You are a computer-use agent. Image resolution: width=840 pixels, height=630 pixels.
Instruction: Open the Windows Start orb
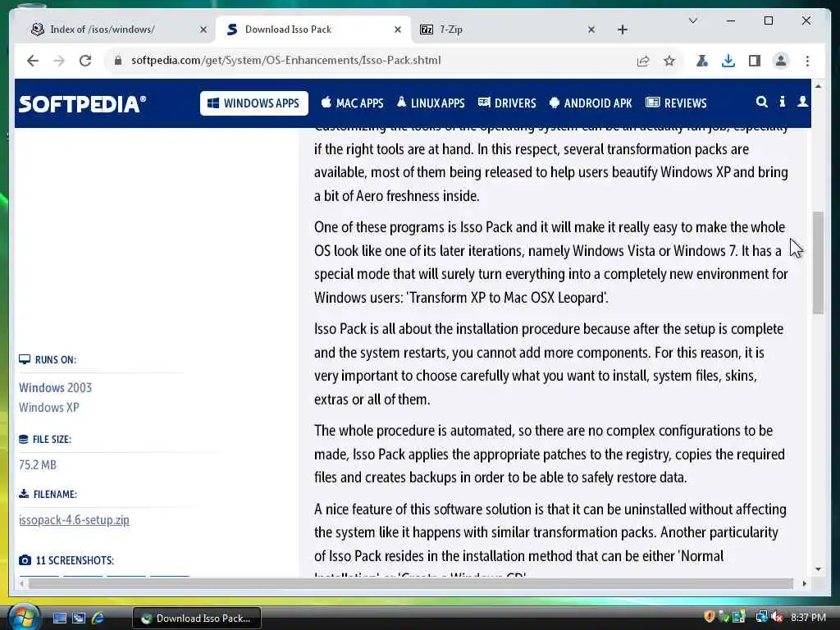[x=24, y=618]
